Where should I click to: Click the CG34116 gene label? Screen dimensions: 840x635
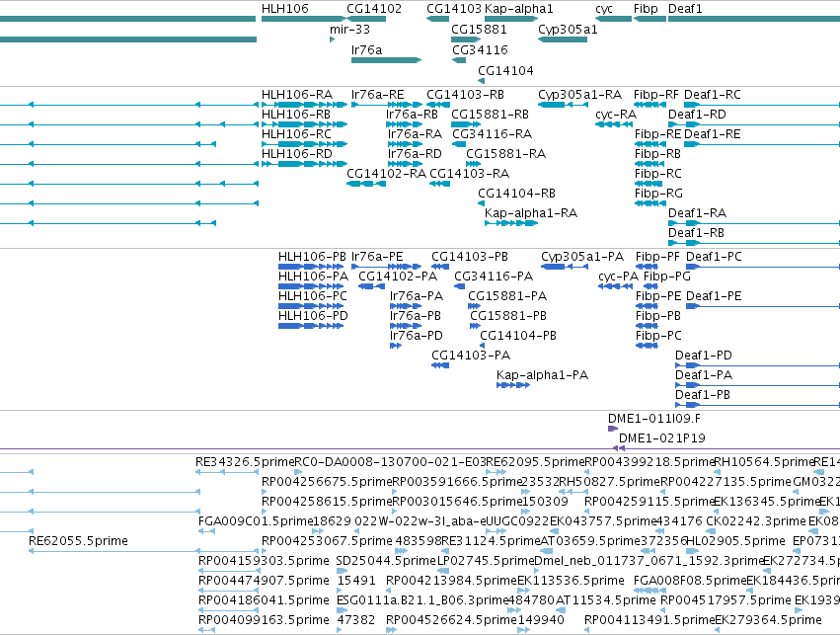(480, 49)
